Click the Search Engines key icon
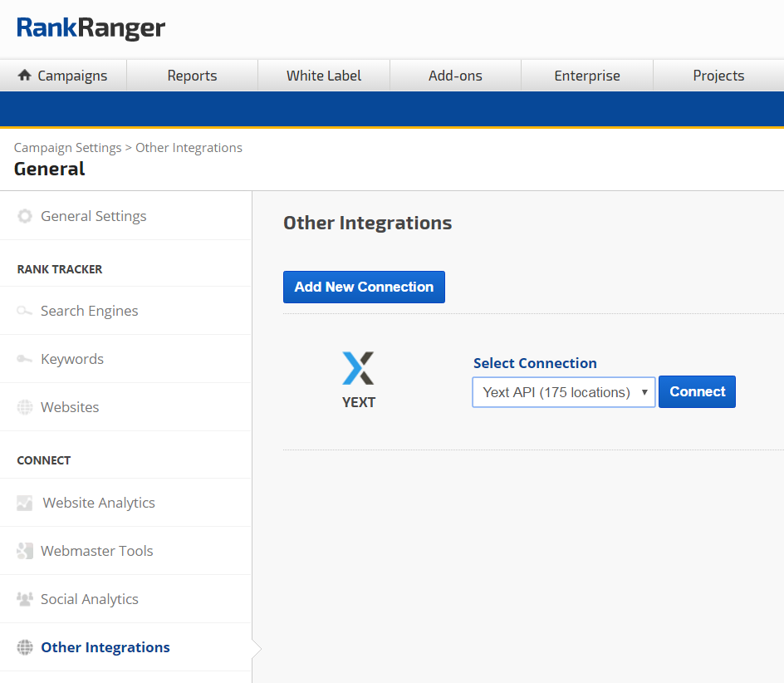The image size is (784, 683). 25,311
